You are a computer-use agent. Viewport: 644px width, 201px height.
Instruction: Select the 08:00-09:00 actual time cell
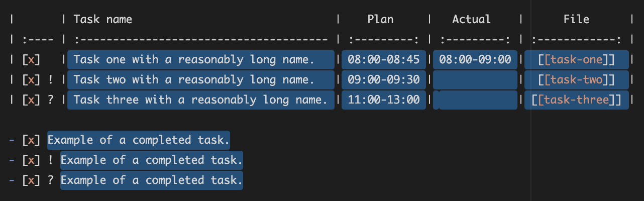(x=475, y=60)
